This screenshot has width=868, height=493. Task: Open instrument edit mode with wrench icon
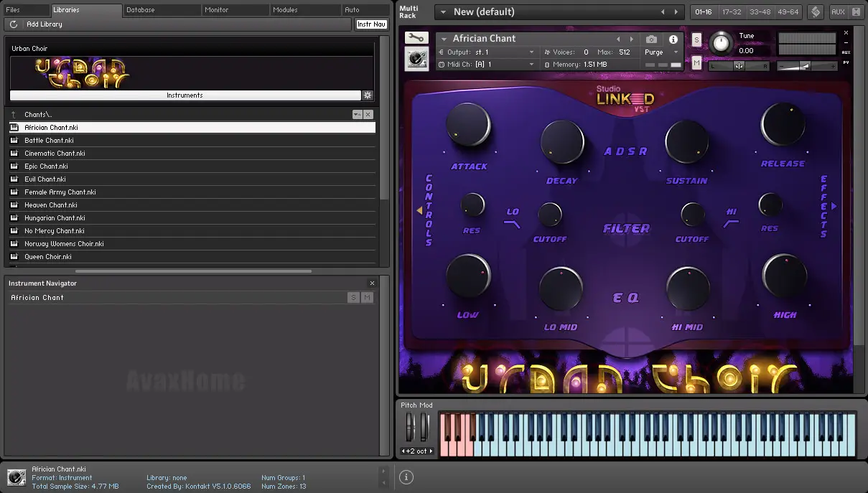[416, 38]
